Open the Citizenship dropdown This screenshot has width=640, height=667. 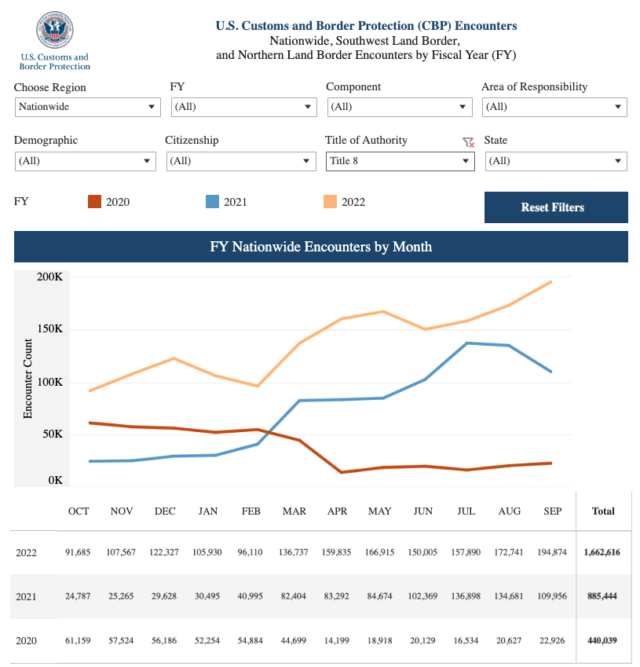[241, 161]
